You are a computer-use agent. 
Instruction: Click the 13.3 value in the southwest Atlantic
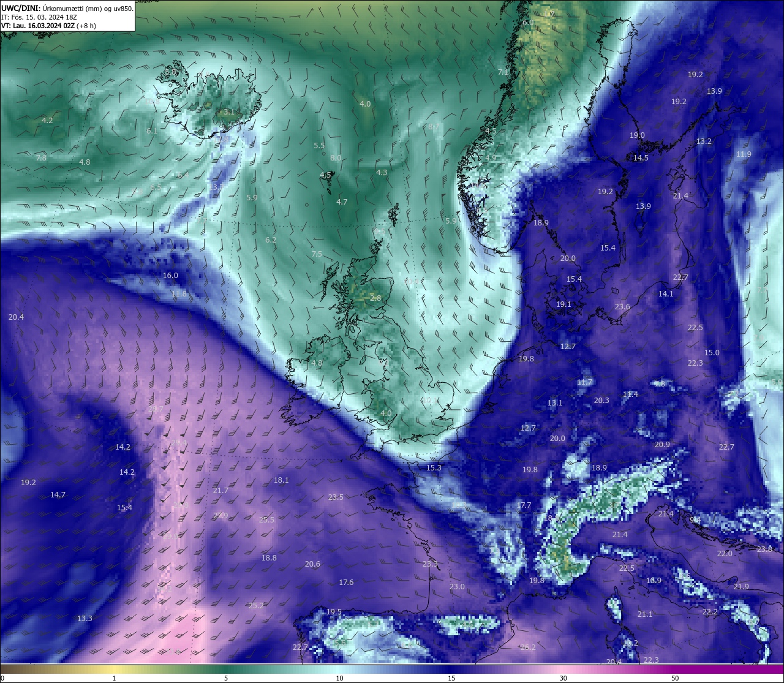click(x=85, y=619)
